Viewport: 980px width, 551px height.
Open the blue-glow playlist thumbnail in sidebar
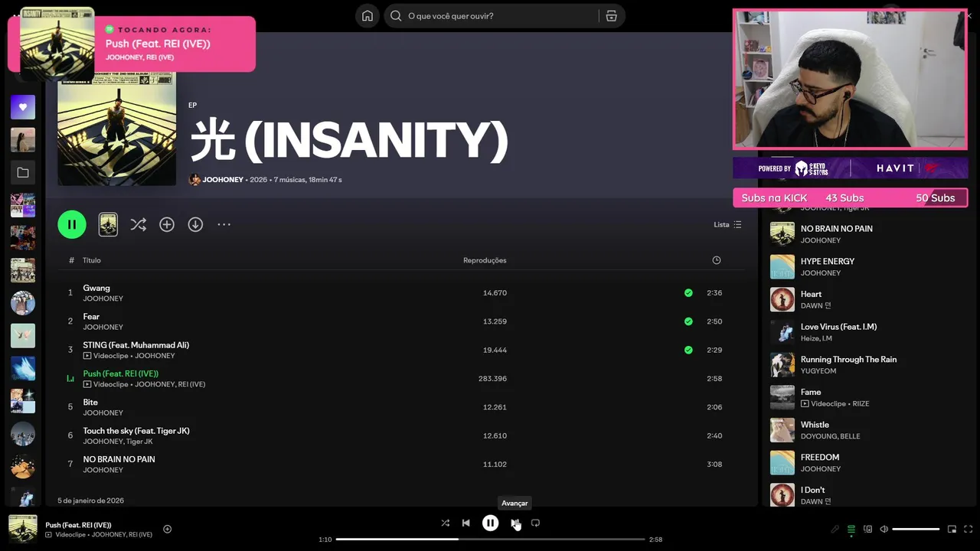tap(23, 368)
